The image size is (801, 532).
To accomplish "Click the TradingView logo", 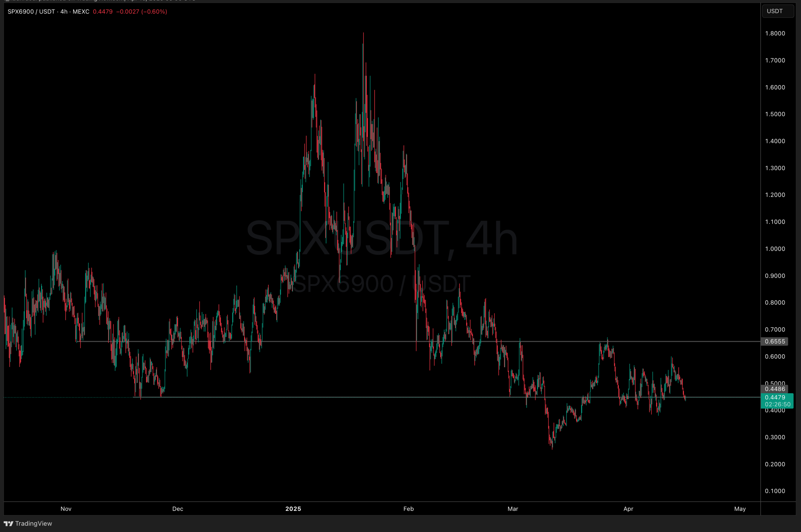I will [x=28, y=524].
